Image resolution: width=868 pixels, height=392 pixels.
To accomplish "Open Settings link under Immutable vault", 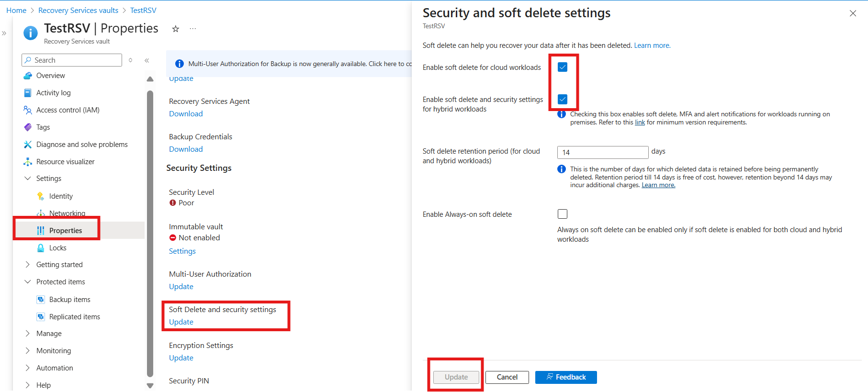I will coord(182,251).
